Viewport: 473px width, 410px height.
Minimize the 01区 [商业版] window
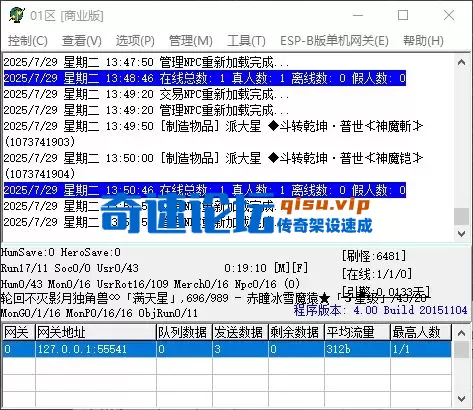pos(358,15)
